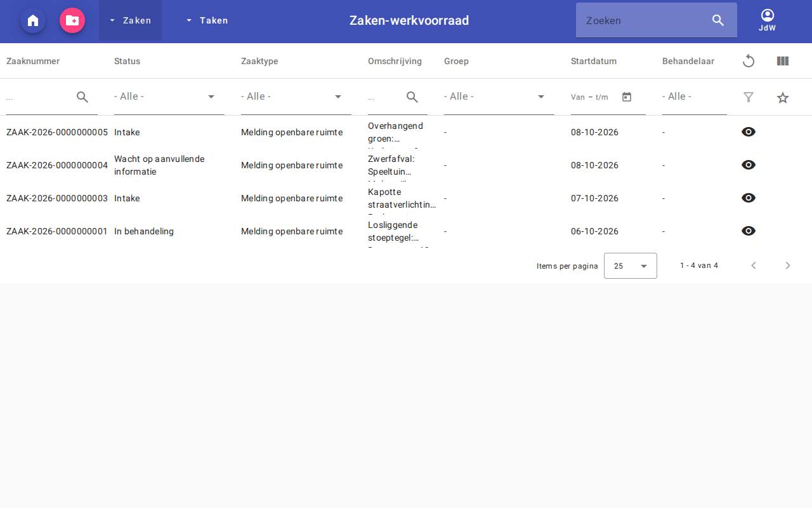Expand the Behandelaar filter dropdown
The height and width of the screenshot is (508, 812).
pyautogui.click(x=695, y=97)
